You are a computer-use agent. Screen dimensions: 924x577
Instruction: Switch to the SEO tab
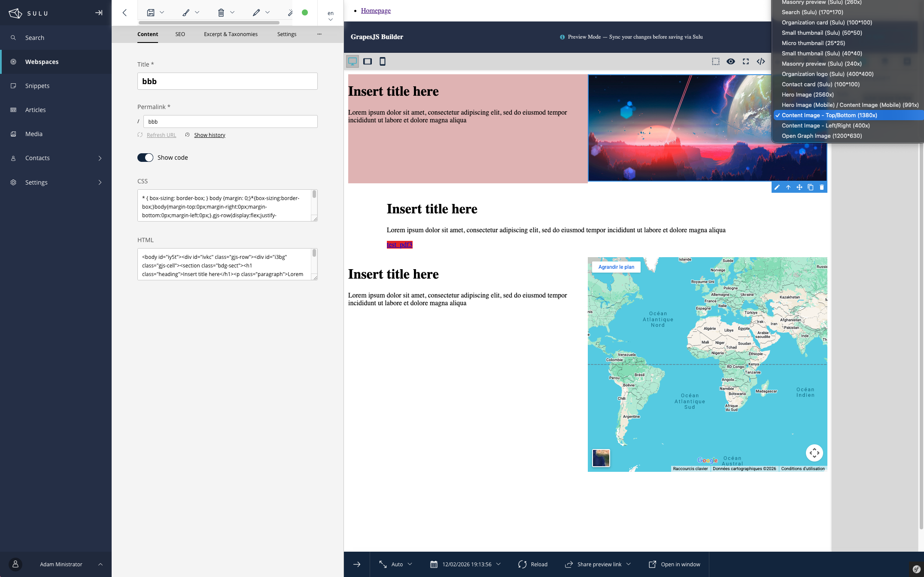(180, 34)
